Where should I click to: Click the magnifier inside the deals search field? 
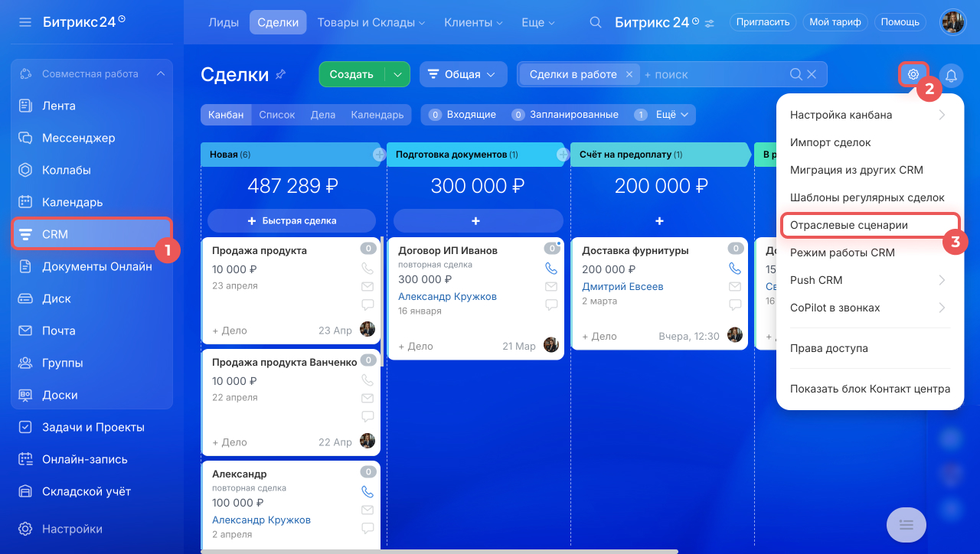(x=796, y=74)
